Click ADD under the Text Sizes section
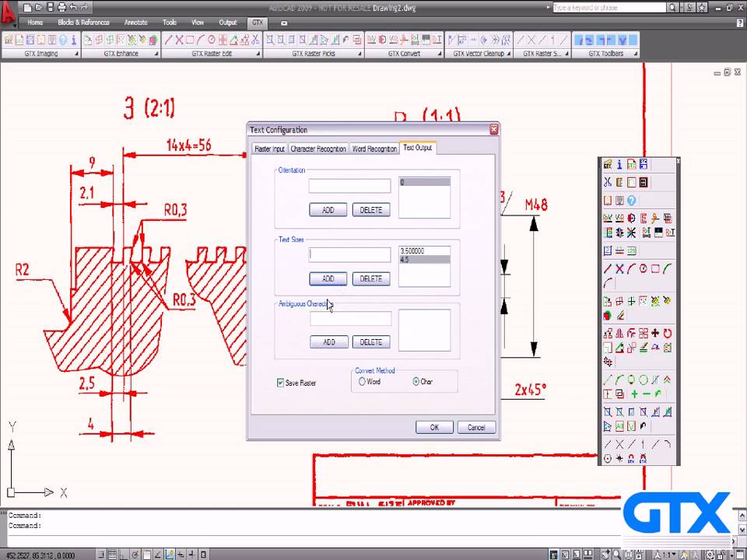Viewport: 747px width, 560px height. [328, 278]
